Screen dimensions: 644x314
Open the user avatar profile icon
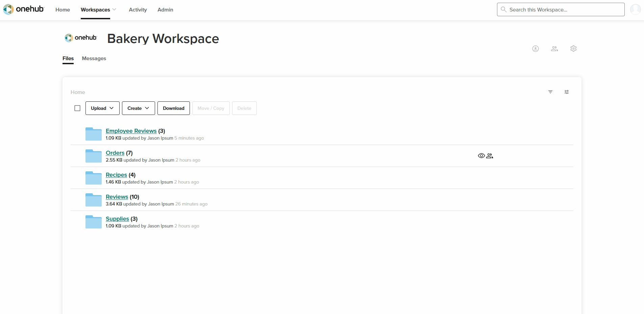(635, 9)
